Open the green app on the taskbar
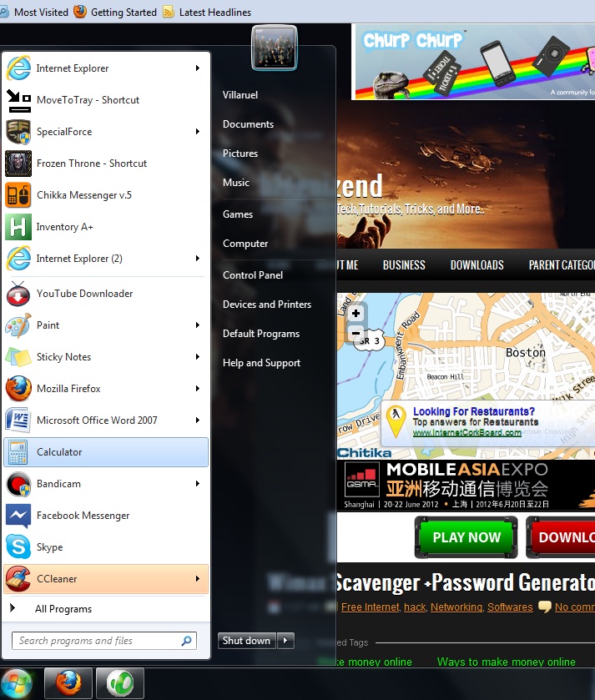The image size is (595, 700). 119,683
